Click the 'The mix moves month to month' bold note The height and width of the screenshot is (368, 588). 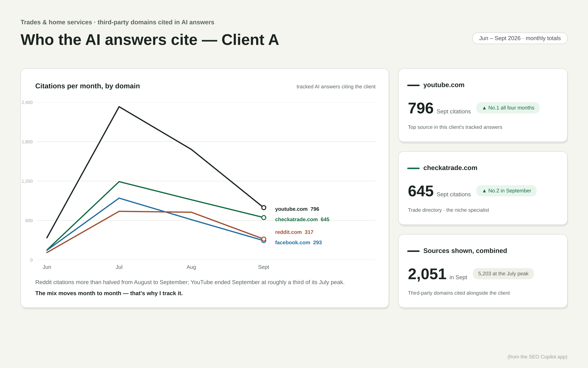[x=109, y=293]
